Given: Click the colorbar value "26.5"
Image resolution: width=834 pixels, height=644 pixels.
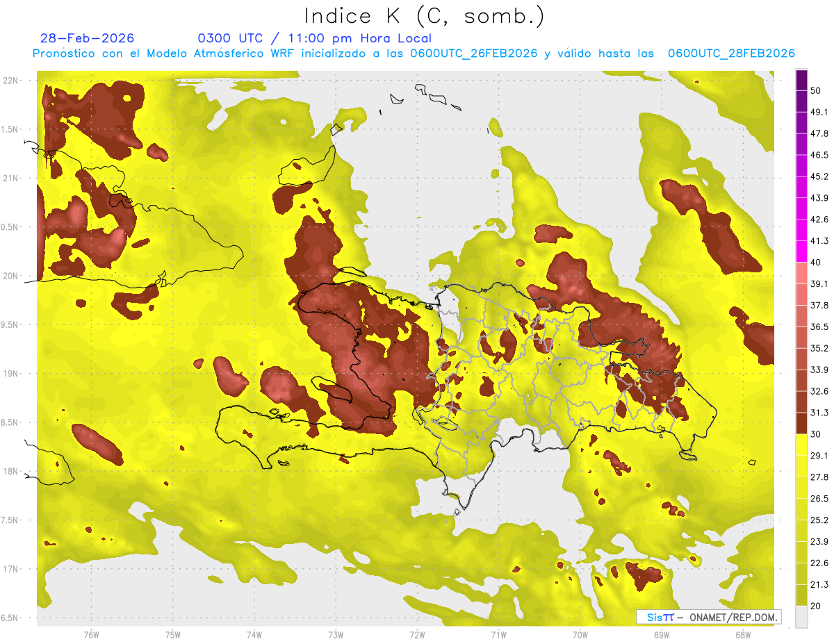Looking at the screenshot, I should pyautogui.click(x=820, y=498).
